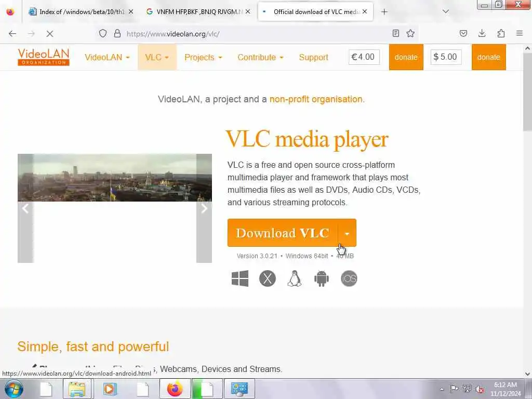Open the tracking protection shield icon
The width and height of the screenshot is (532, 399).
tap(103, 34)
